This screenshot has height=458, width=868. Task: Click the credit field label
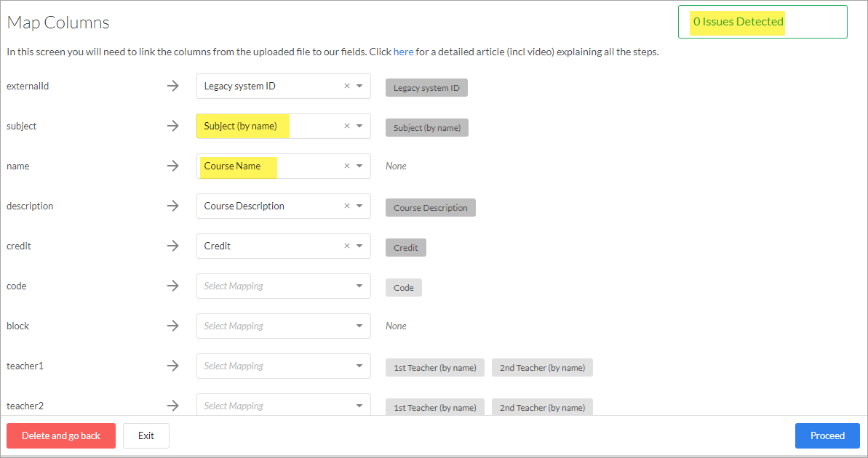point(19,246)
